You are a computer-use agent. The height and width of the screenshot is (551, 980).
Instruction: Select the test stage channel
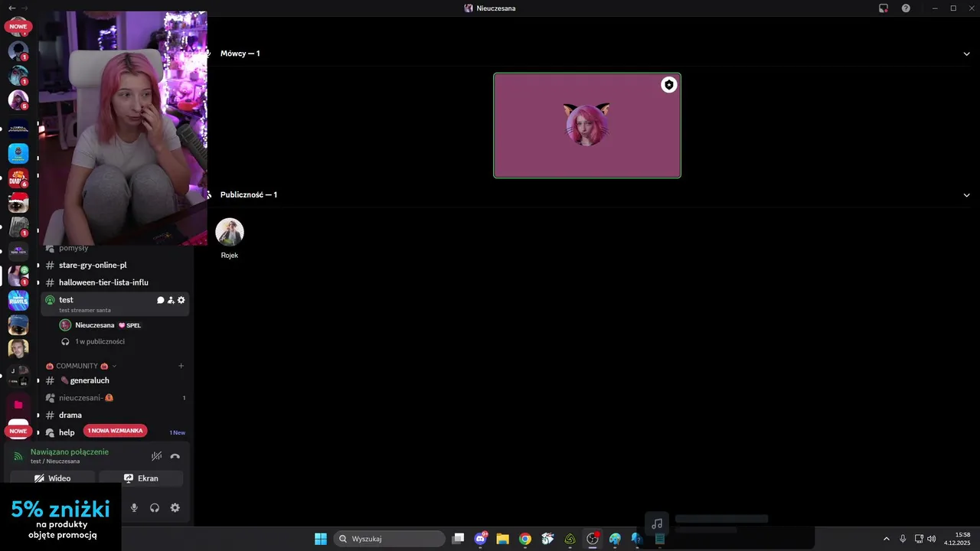click(x=115, y=303)
